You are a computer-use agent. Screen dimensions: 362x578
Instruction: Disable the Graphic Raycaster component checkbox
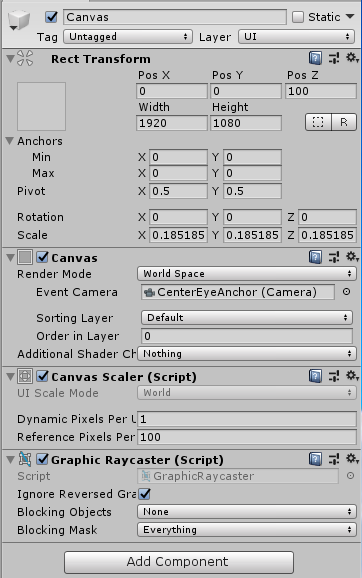tap(42, 459)
